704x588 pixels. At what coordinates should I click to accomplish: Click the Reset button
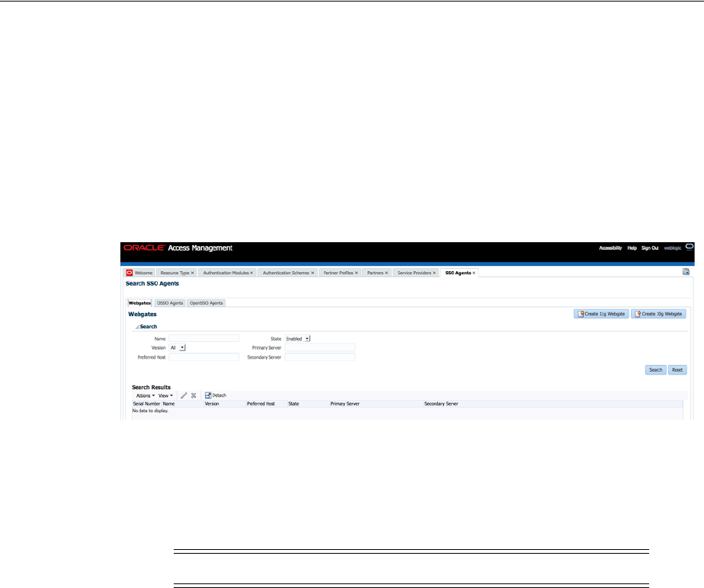677,370
